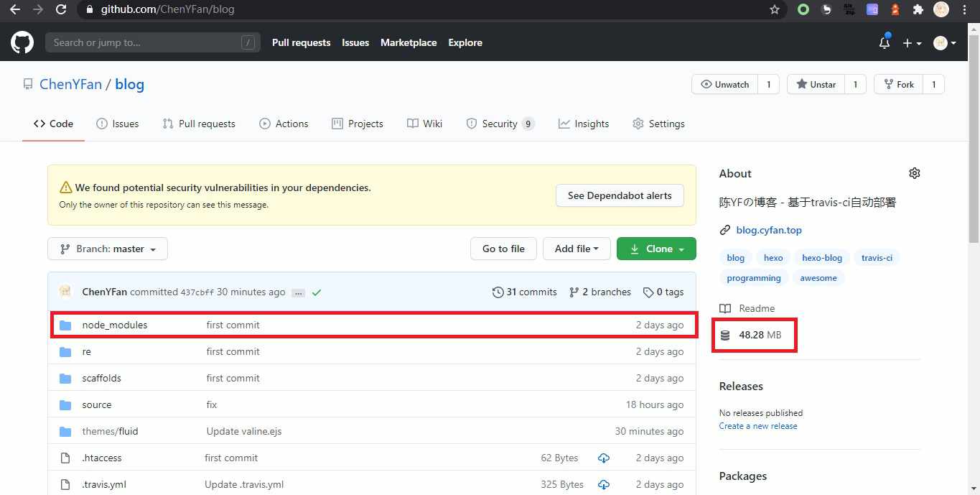Open the Issues repository tab
The image size is (980, 495).
pos(118,124)
